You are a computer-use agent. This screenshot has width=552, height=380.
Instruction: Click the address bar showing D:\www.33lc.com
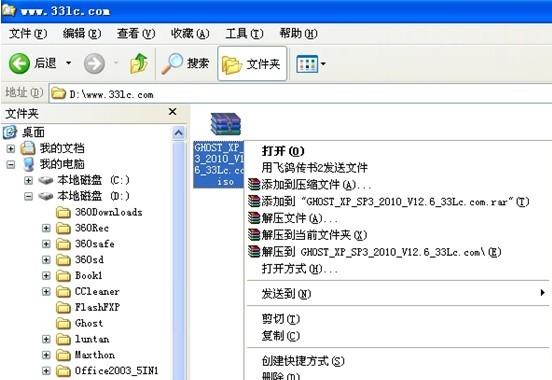tap(300, 94)
